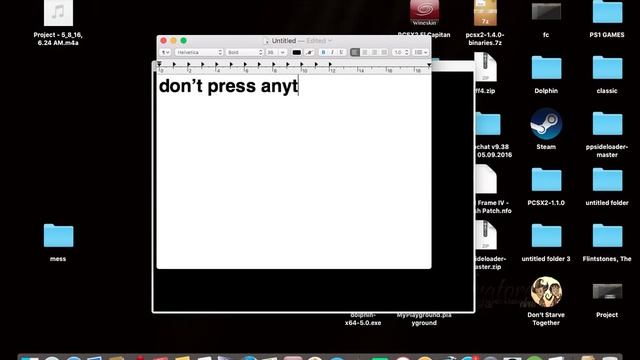
Task: Zoom the TextEdit window with green button
Action: [184, 41]
